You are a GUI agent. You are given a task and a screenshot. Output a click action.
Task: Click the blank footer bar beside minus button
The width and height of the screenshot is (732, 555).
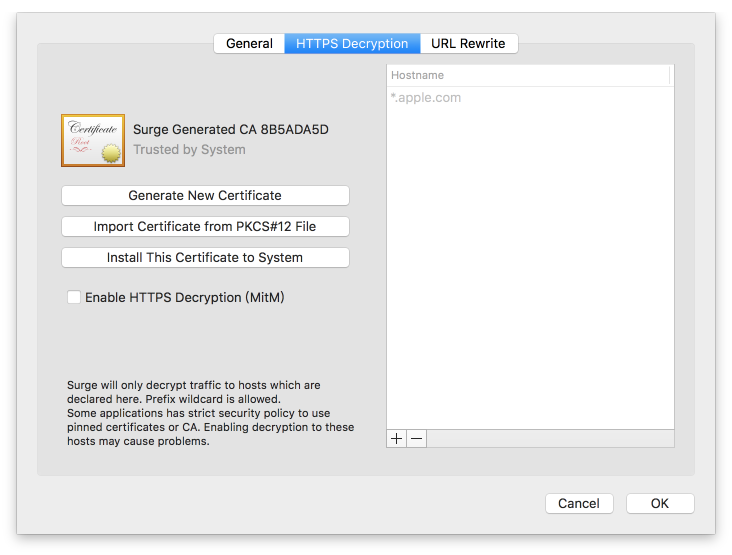click(x=550, y=438)
